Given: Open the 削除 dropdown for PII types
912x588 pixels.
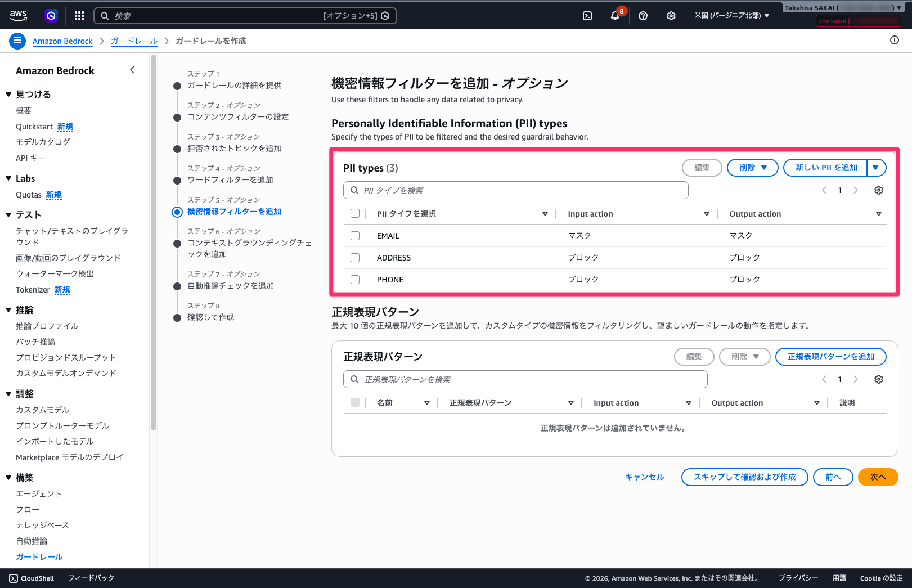Looking at the screenshot, I should 752,168.
